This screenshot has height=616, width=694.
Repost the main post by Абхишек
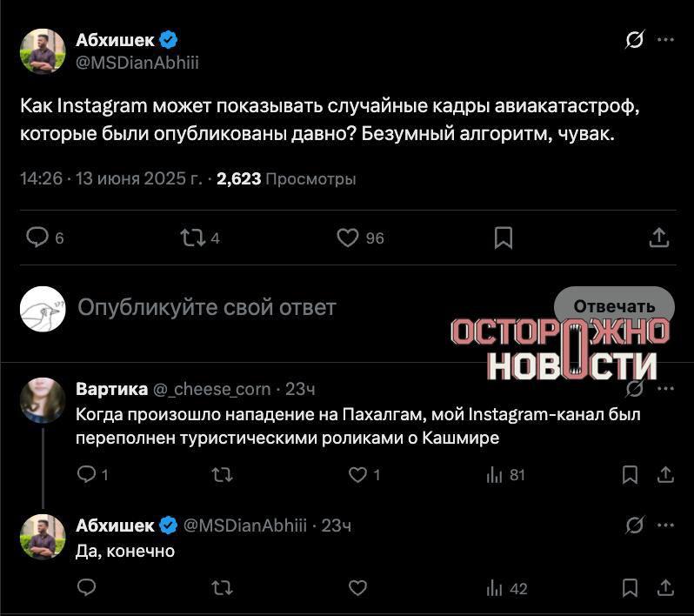click(x=187, y=238)
